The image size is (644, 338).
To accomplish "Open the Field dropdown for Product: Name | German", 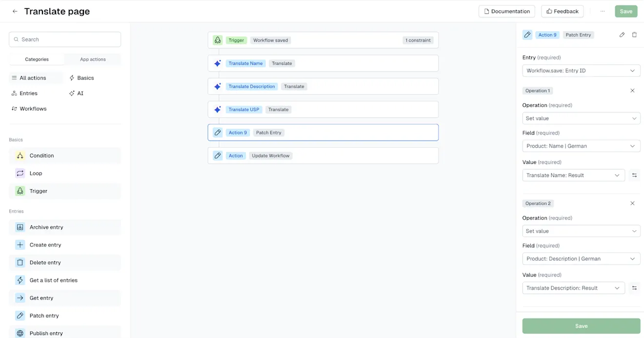I will (x=581, y=145).
